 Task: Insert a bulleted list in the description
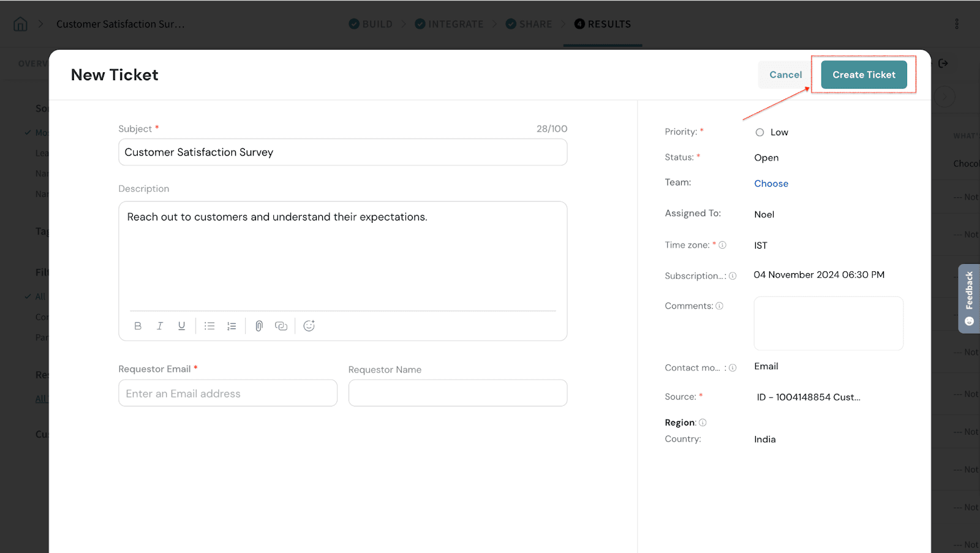[209, 326]
